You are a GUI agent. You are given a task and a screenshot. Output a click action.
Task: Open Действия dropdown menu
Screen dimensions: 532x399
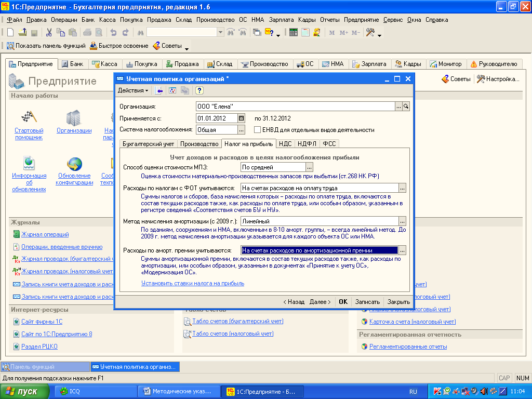pos(133,90)
